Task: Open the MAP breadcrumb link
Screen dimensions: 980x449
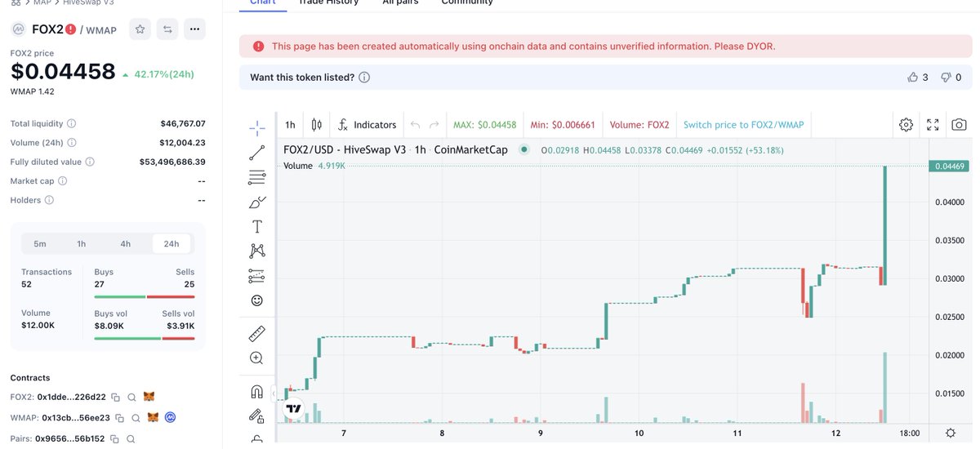Action: click(x=42, y=2)
